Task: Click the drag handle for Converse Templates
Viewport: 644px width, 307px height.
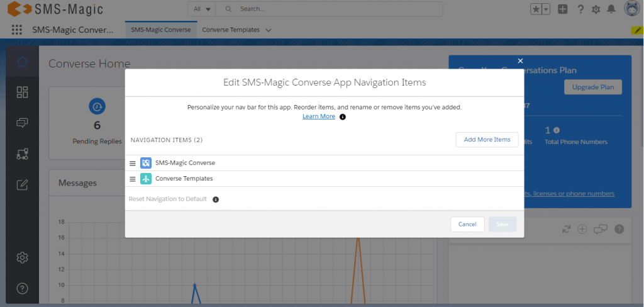Action: click(133, 179)
